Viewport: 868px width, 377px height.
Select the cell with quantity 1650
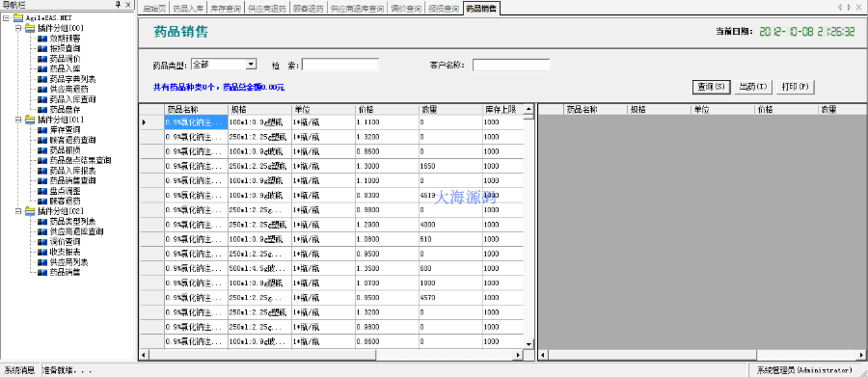coord(450,166)
